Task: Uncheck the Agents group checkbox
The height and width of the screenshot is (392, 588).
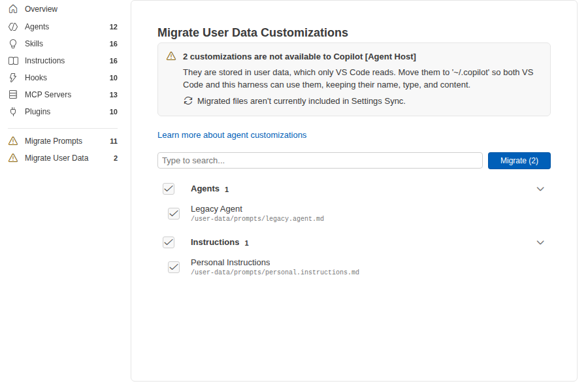Action: [x=169, y=189]
